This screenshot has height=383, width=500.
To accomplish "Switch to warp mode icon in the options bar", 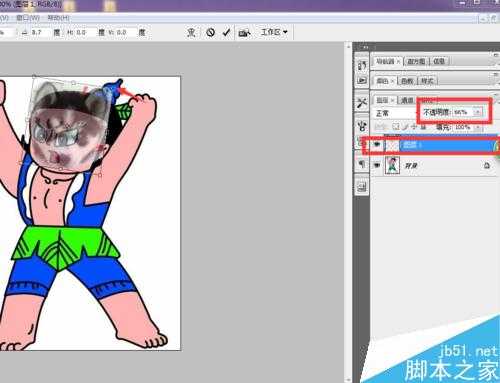I will pos(191,32).
